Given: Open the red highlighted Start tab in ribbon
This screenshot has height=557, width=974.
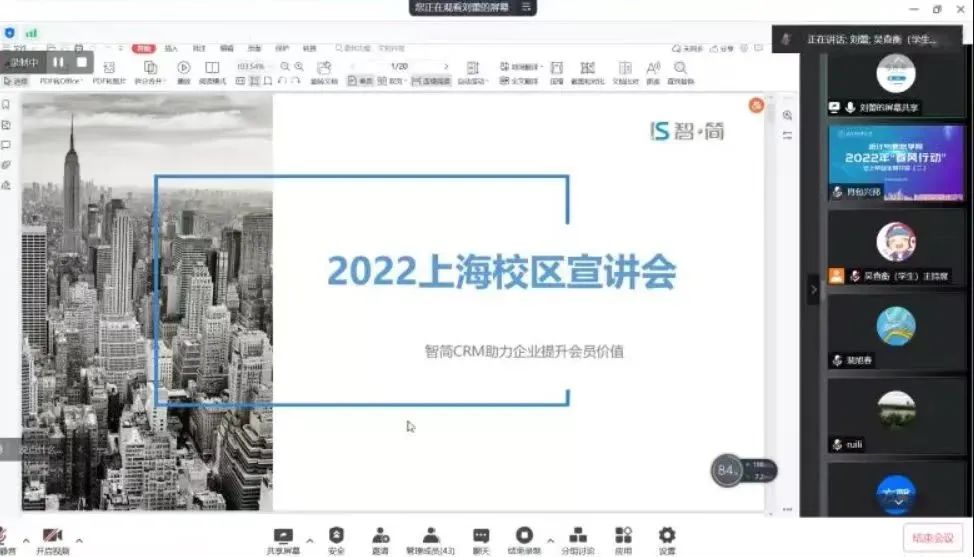Looking at the screenshot, I should (x=145, y=47).
